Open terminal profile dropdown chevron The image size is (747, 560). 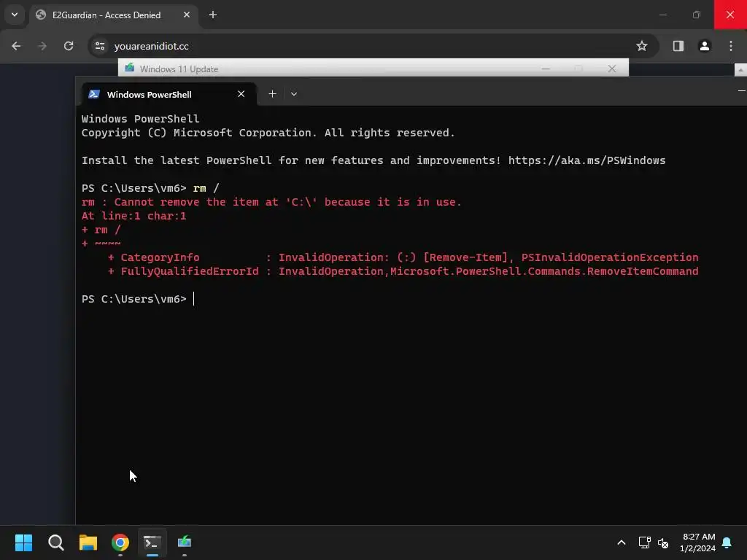pos(294,94)
